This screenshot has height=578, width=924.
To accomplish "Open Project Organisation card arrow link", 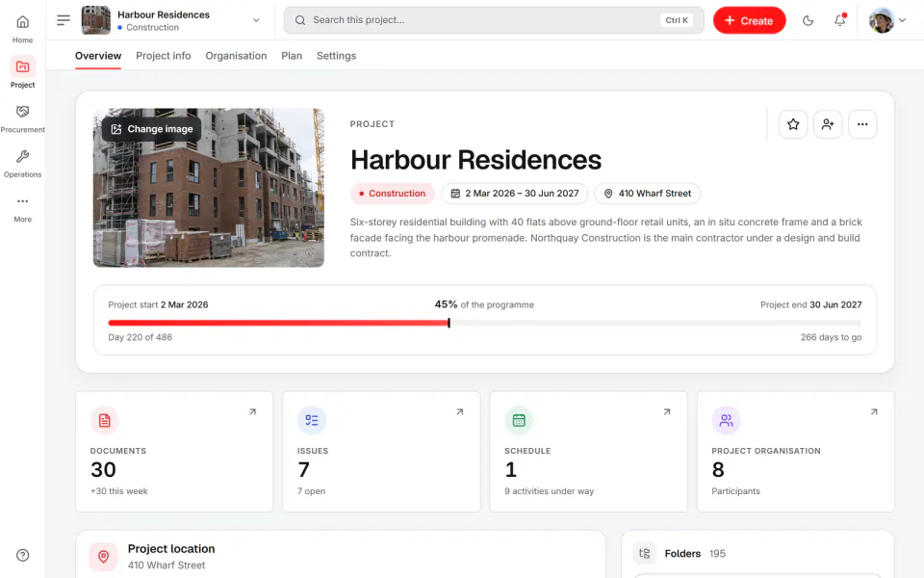I will (874, 411).
